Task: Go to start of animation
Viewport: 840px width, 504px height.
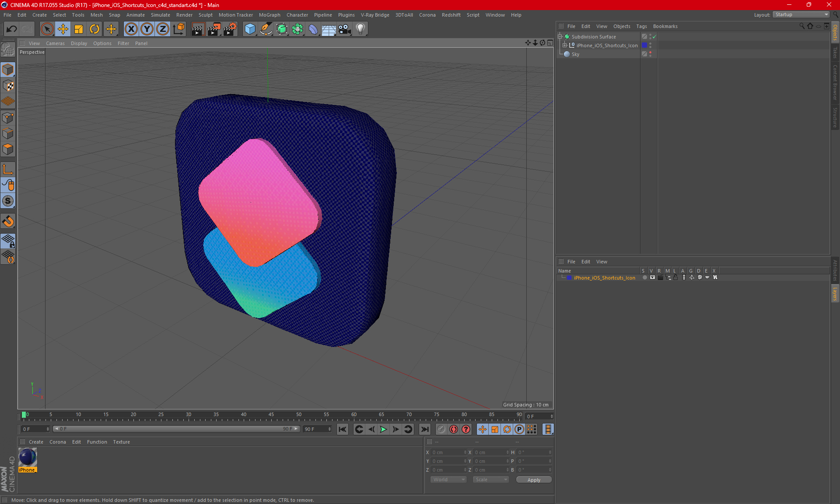Action: [343, 429]
